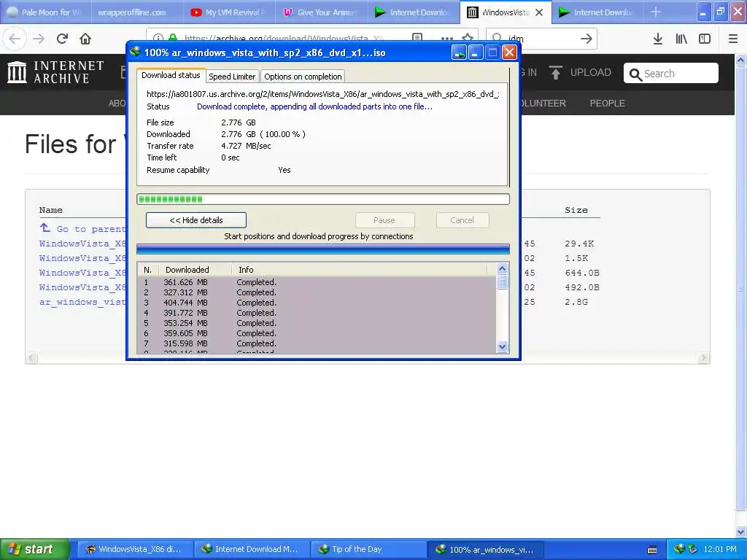Select connection row 315.598 MB
The width and height of the screenshot is (747, 560).
click(x=317, y=343)
